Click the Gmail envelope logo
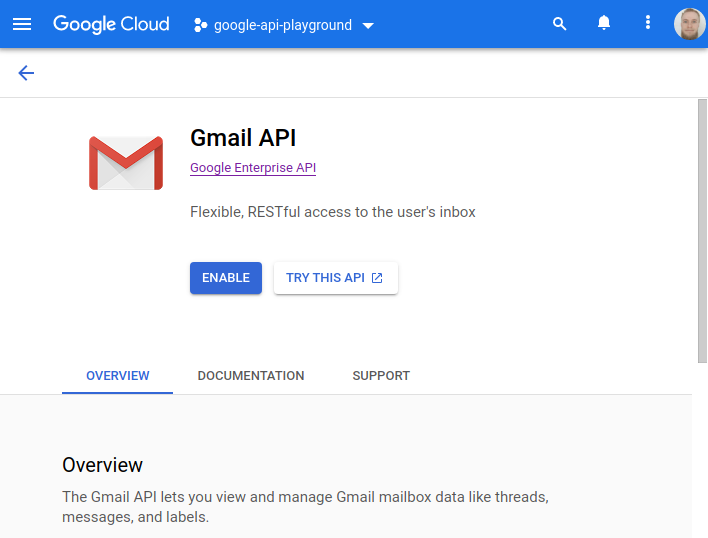Screen dimensions: 708x538 point(125,163)
